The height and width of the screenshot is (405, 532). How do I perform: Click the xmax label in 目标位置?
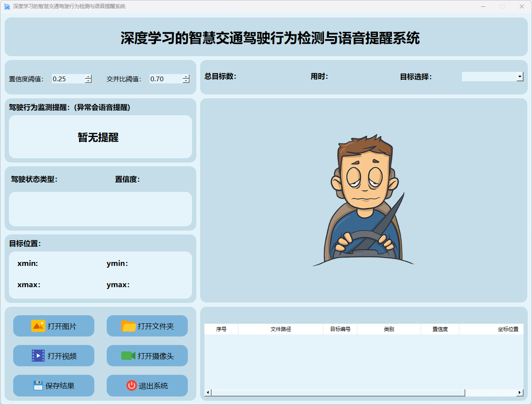[29, 285]
